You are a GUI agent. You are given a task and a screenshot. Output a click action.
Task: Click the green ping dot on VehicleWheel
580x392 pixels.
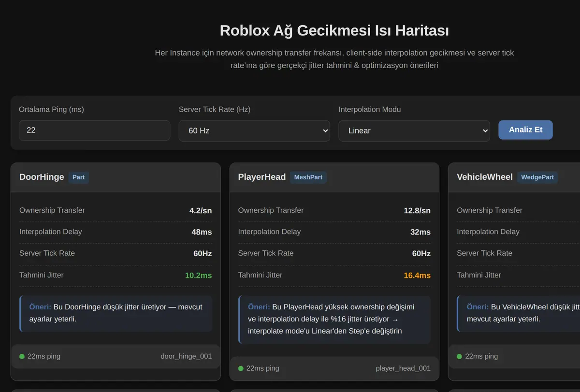(x=459, y=357)
